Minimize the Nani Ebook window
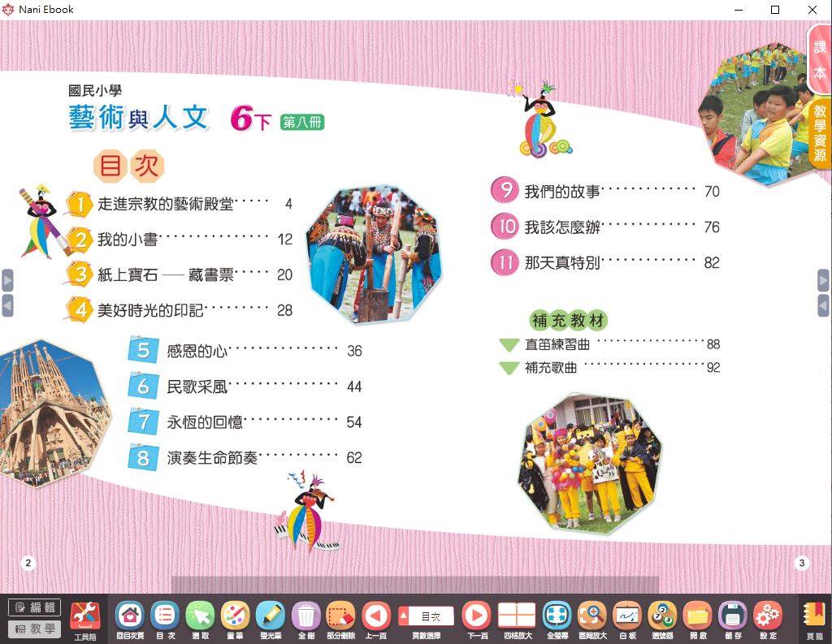This screenshot has height=644, width=832. [739, 10]
